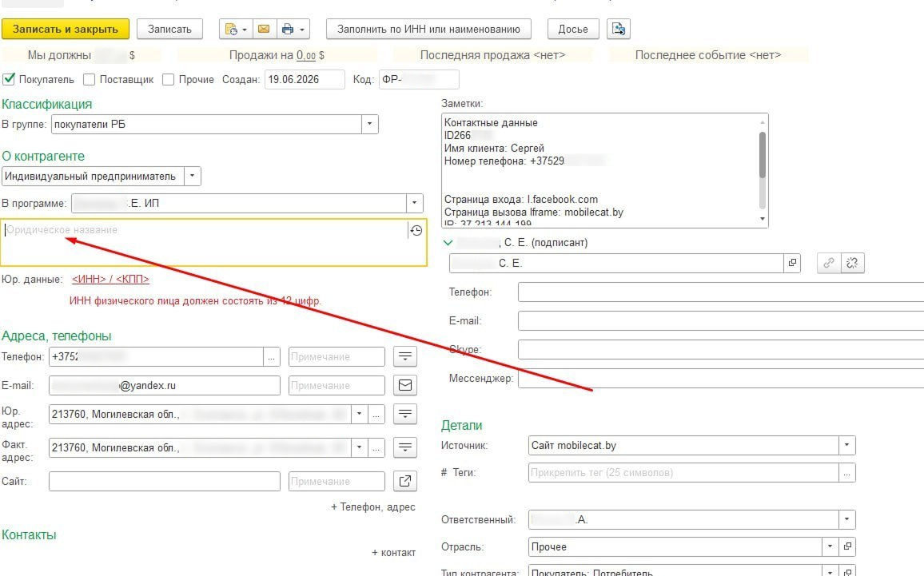Click the printer icon in toolbar

click(287, 29)
